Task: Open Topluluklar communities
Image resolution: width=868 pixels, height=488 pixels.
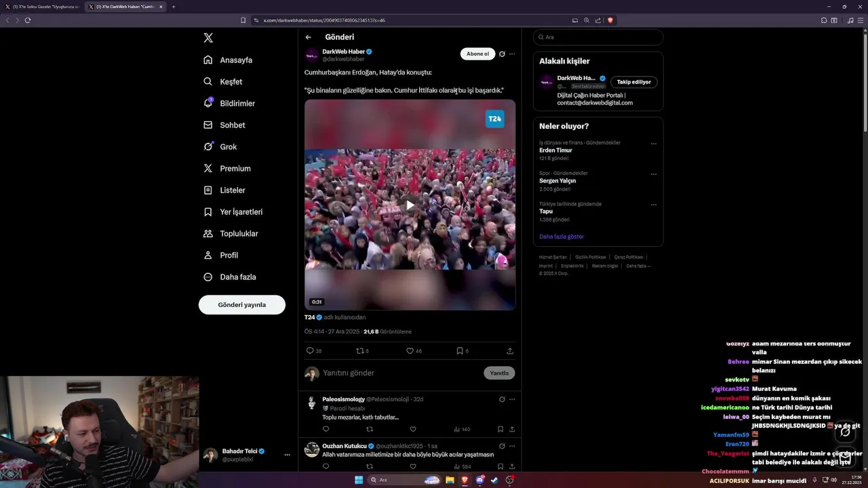Action: pos(231,233)
